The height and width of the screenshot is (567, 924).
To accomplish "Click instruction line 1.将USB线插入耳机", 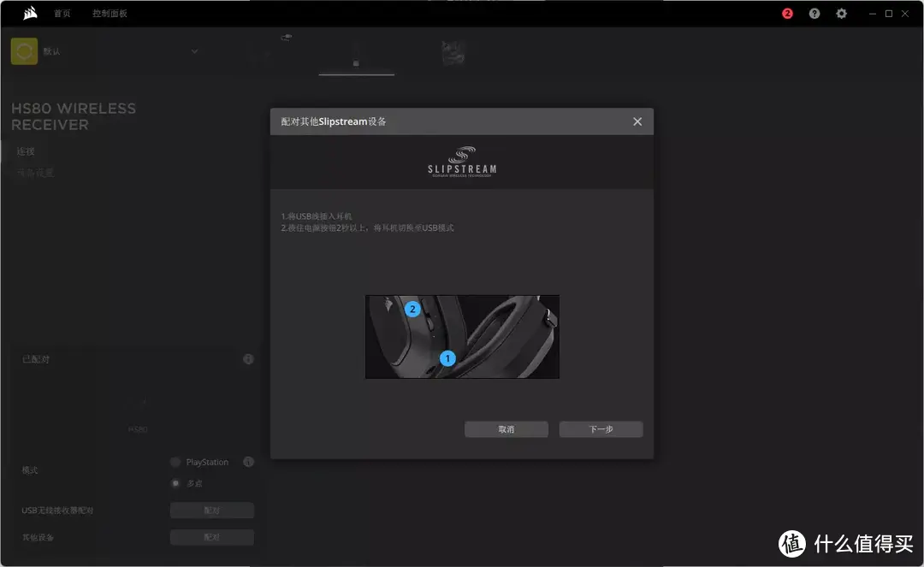I will pyautogui.click(x=317, y=216).
